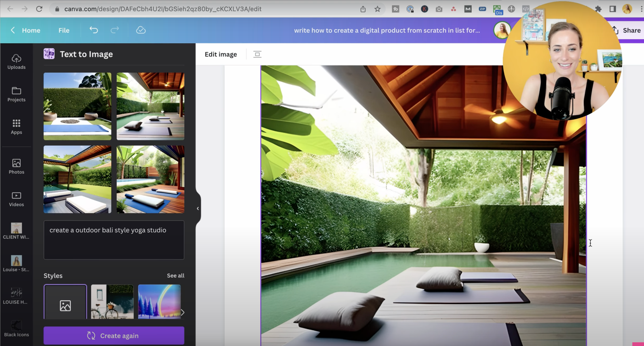Open the Projects folder panel
Screen dimensions: 644x346
16,94
